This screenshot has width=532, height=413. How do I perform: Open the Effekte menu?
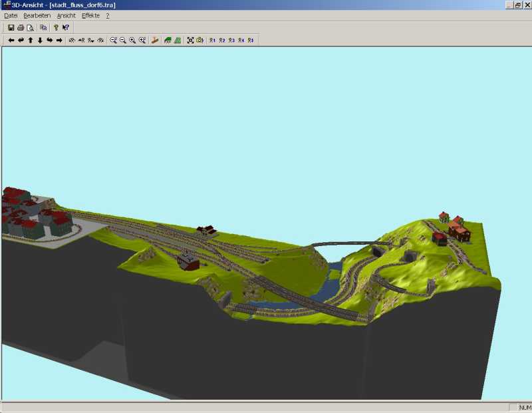90,15
